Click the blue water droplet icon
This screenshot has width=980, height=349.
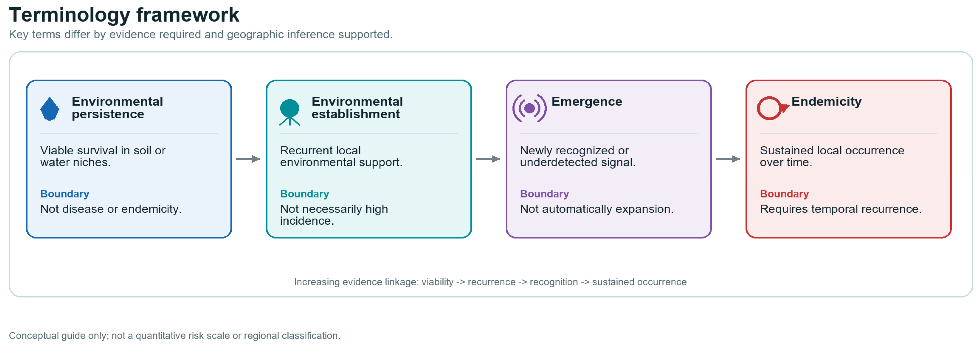click(x=50, y=109)
